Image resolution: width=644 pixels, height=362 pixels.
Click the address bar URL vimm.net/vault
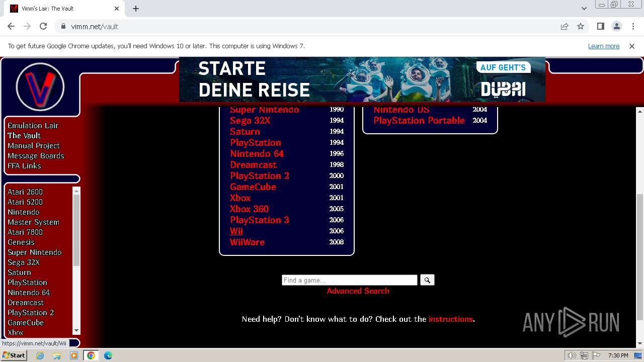click(95, 26)
